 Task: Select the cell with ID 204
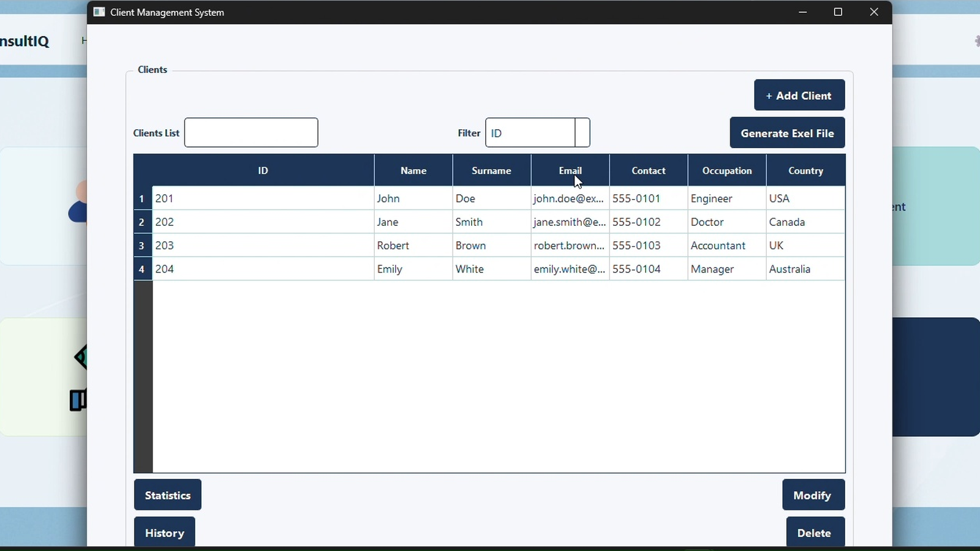tap(263, 269)
